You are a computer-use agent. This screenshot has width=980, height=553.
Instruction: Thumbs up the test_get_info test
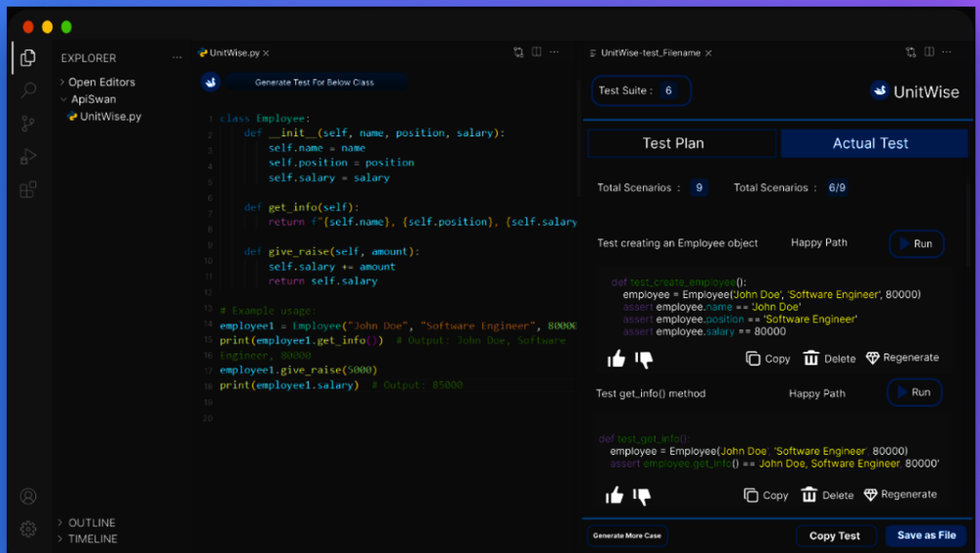614,495
